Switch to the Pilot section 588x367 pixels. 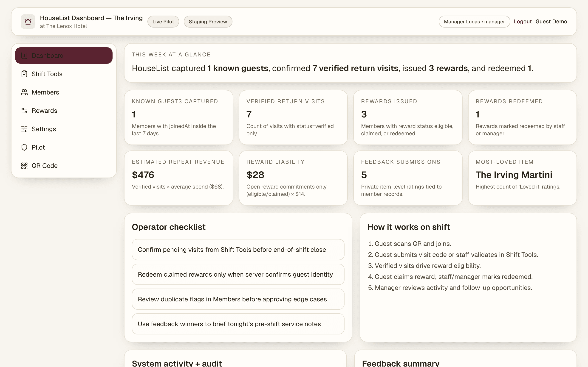click(x=38, y=147)
